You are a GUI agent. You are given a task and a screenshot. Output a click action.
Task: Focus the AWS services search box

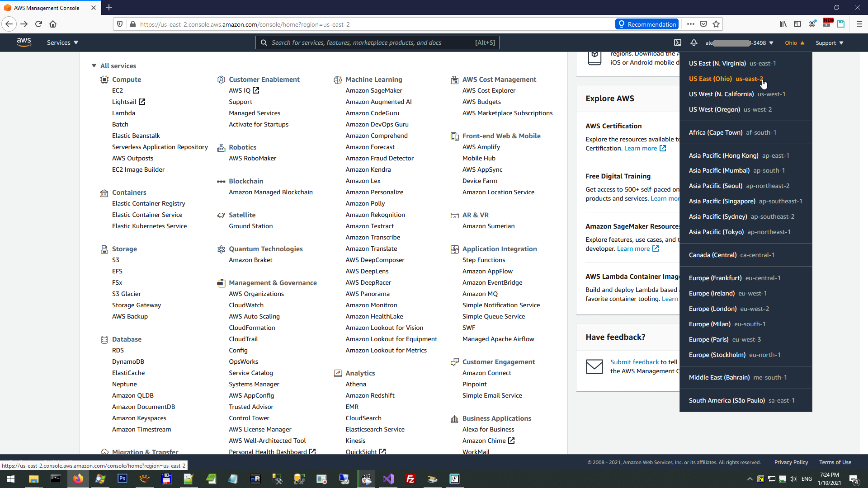point(371,42)
